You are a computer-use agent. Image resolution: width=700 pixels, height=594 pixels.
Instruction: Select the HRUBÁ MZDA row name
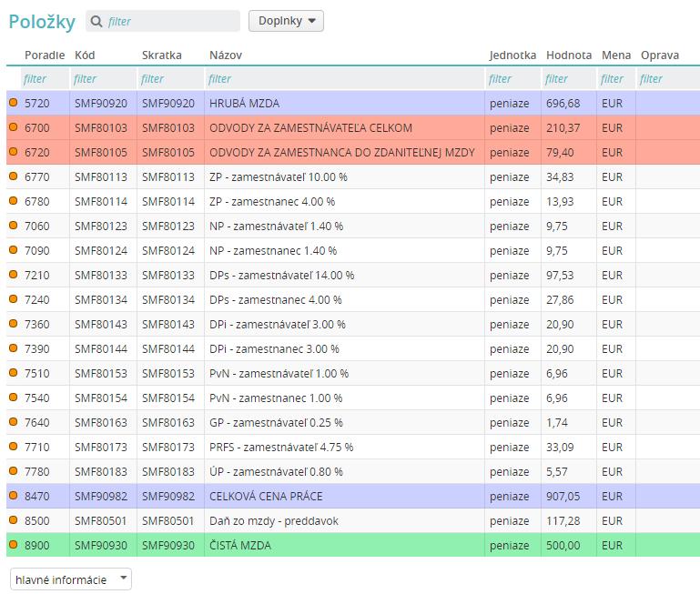point(244,103)
